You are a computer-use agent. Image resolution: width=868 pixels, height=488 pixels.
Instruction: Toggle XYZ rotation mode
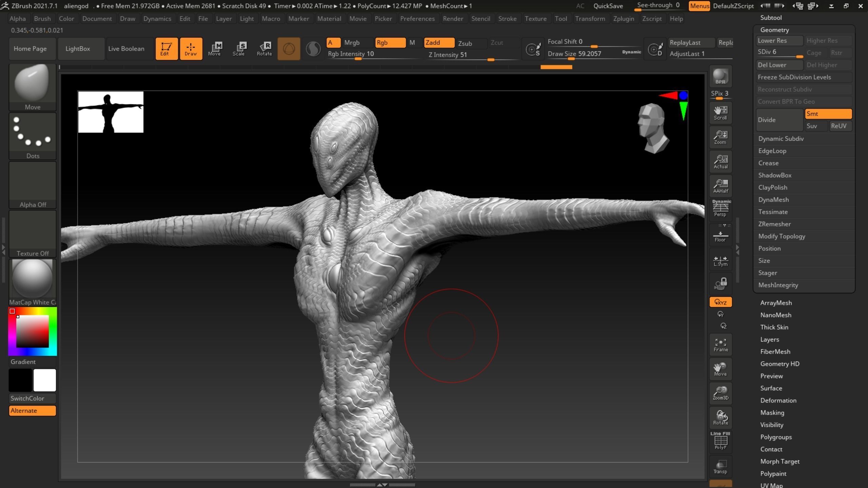[x=721, y=302]
